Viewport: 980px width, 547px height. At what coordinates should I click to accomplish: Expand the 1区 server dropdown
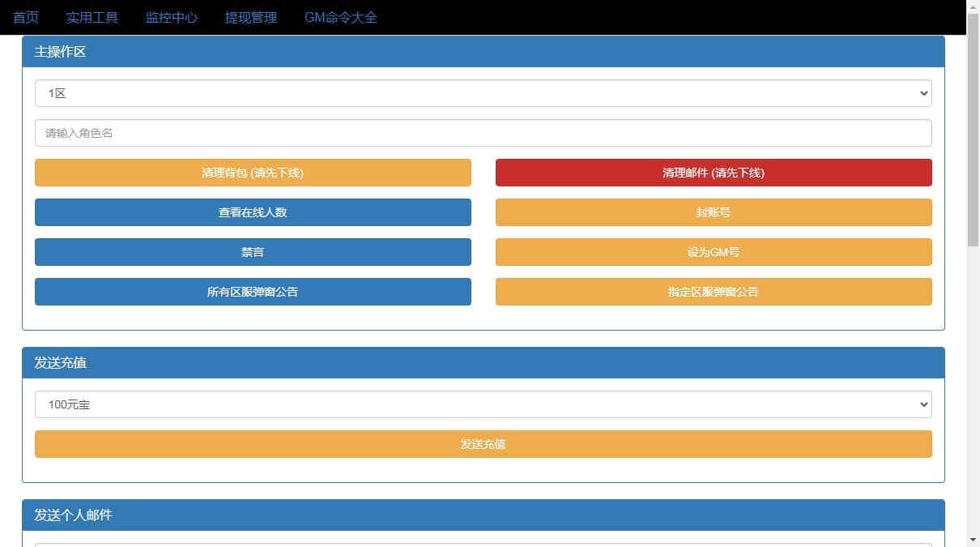tap(483, 93)
